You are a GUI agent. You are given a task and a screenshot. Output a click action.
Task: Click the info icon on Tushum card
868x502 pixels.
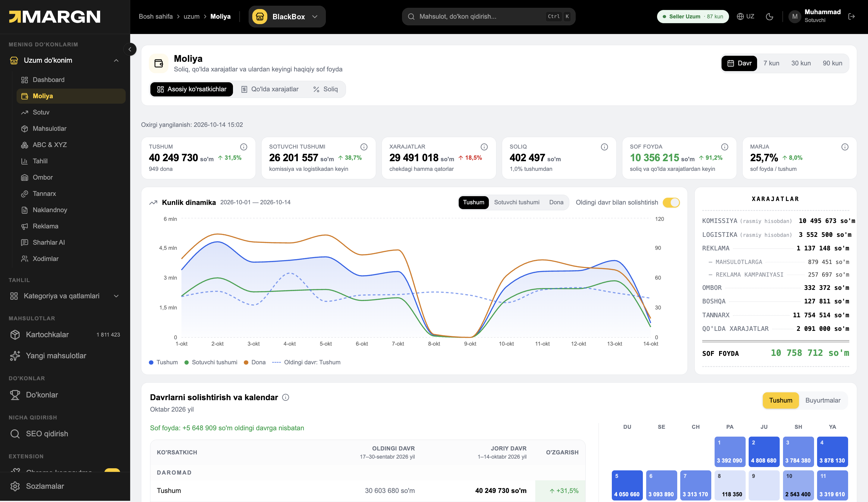click(x=244, y=147)
